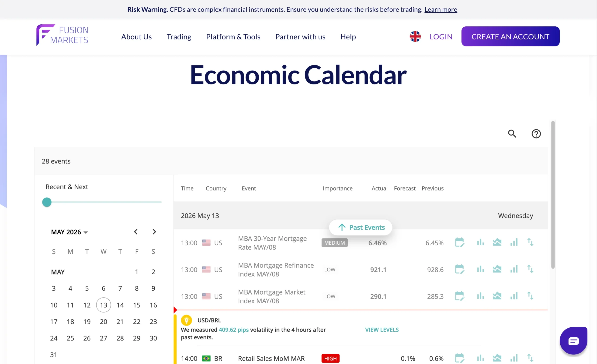Select May 20 in the mini calendar
The height and width of the screenshot is (364, 597).
pos(104,322)
